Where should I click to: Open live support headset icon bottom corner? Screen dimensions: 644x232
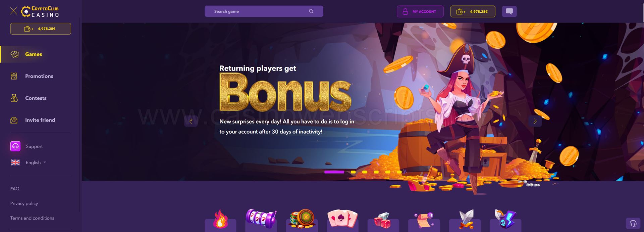[x=633, y=223]
